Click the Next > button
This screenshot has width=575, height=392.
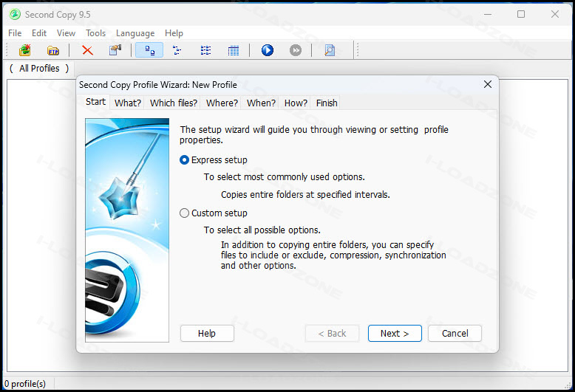(x=395, y=334)
